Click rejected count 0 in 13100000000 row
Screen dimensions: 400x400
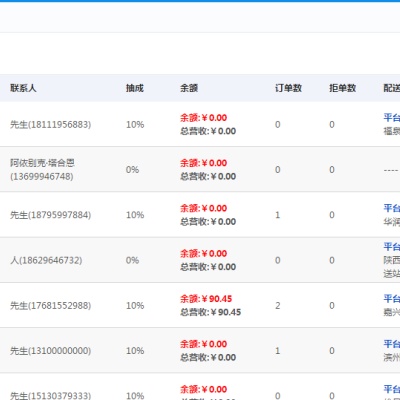coord(332,351)
